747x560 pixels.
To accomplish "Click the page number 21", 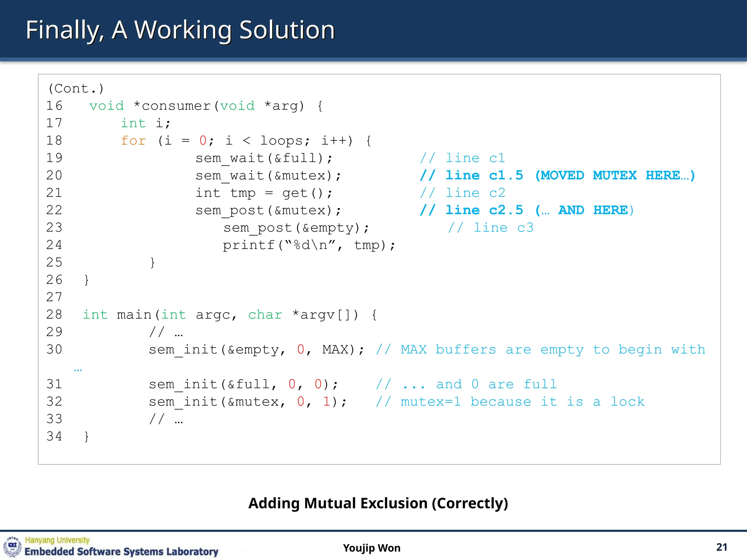I will pos(721,547).
